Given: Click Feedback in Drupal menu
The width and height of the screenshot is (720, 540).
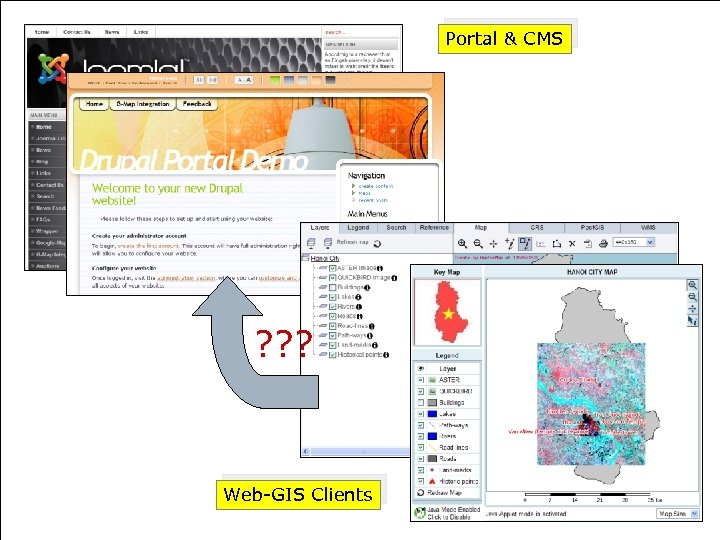Looking at the screenshot, I should click(197, 104).
